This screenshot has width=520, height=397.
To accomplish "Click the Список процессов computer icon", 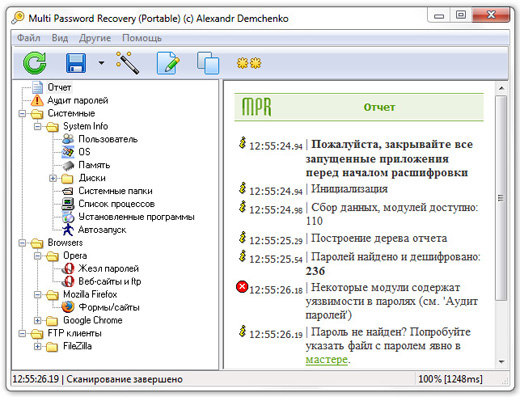I will [68, 204].
